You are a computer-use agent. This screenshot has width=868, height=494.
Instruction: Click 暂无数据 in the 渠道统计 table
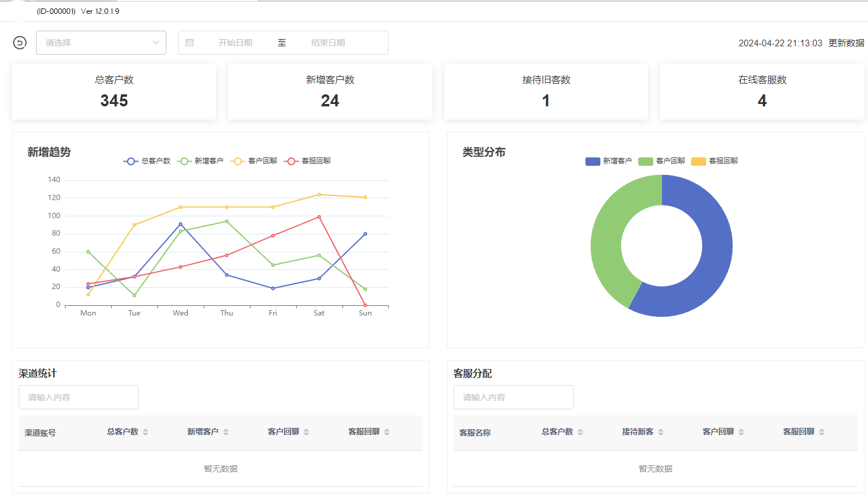[220, 469]
